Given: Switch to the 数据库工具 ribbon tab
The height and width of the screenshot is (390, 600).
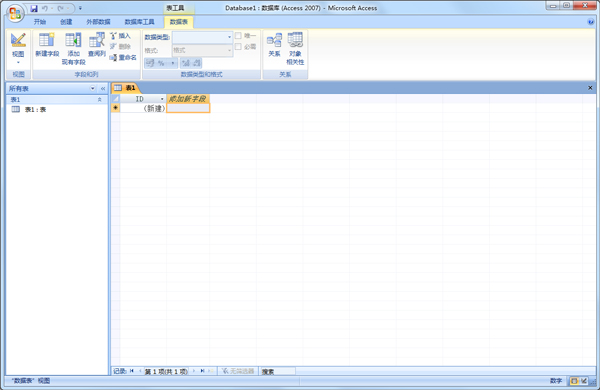Looking at the screenshot, I should click(x=139, y=22).
